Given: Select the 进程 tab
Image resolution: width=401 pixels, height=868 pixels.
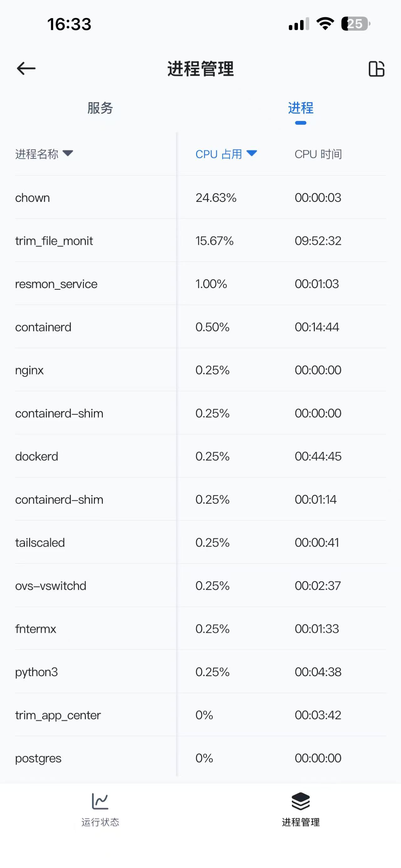Looking at the screenshot, I should [x=300, y=108].
